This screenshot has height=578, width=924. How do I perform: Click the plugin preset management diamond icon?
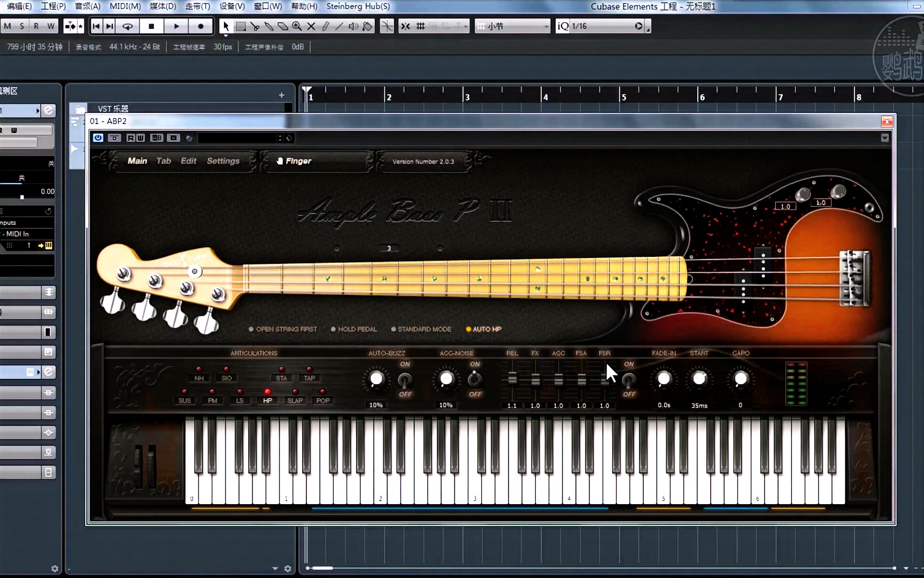pos(289,138)
